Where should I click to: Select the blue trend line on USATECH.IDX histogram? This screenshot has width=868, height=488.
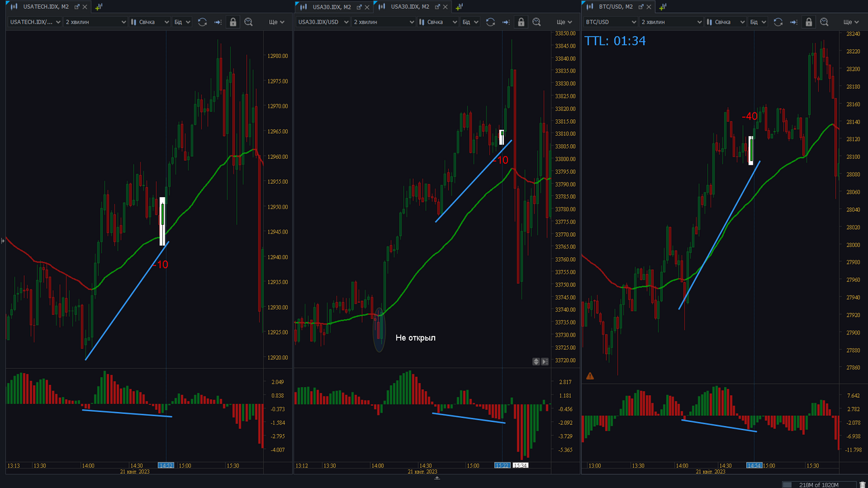(126, 413)
